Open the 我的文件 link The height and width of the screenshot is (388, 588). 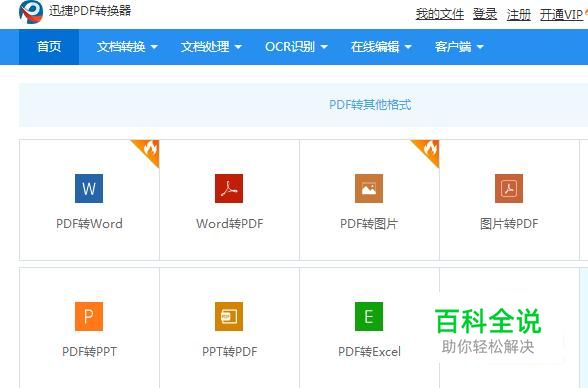[x=440, y=14]
